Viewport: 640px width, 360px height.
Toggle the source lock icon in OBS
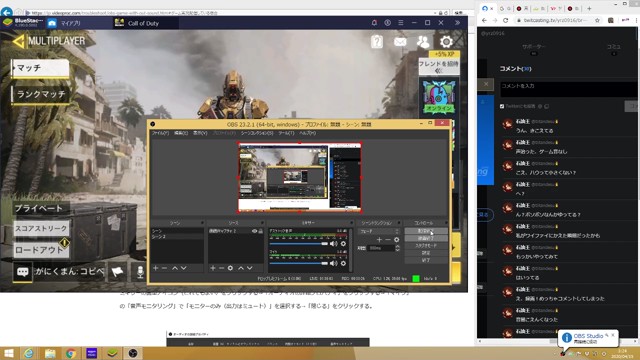tap(261, 231)
